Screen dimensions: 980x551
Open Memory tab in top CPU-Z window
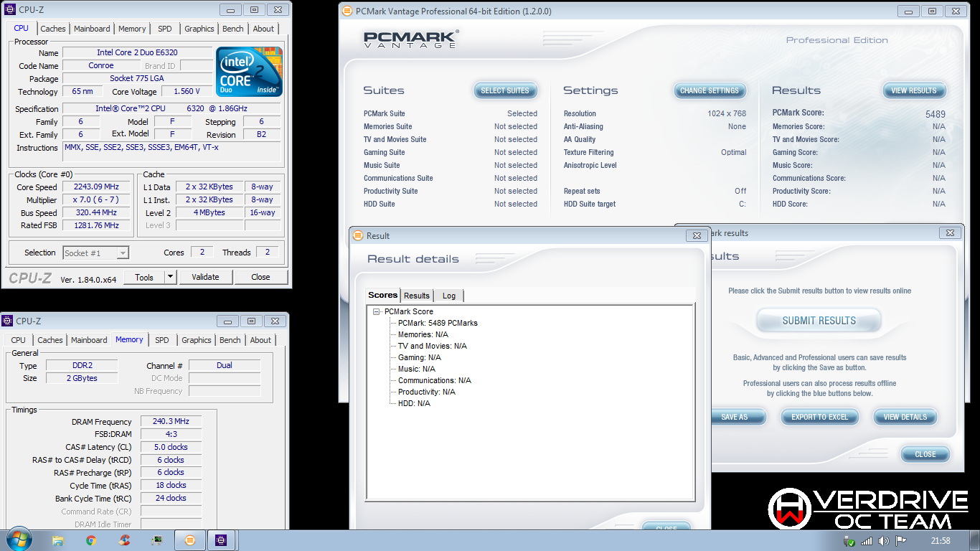[132, 29]
